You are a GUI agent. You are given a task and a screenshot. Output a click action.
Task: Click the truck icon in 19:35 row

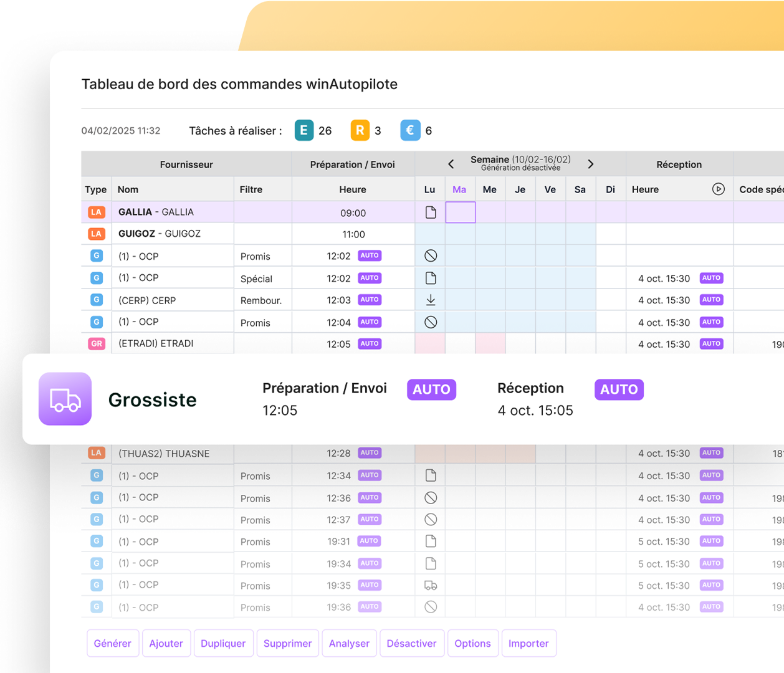click(431, 586)
